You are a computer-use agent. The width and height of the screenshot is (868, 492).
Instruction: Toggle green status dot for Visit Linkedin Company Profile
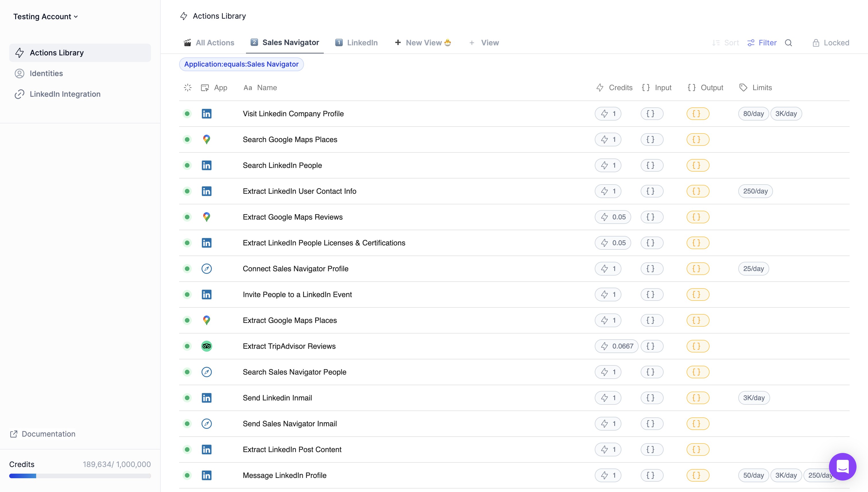pyautogui.click(x=187, y=114)
